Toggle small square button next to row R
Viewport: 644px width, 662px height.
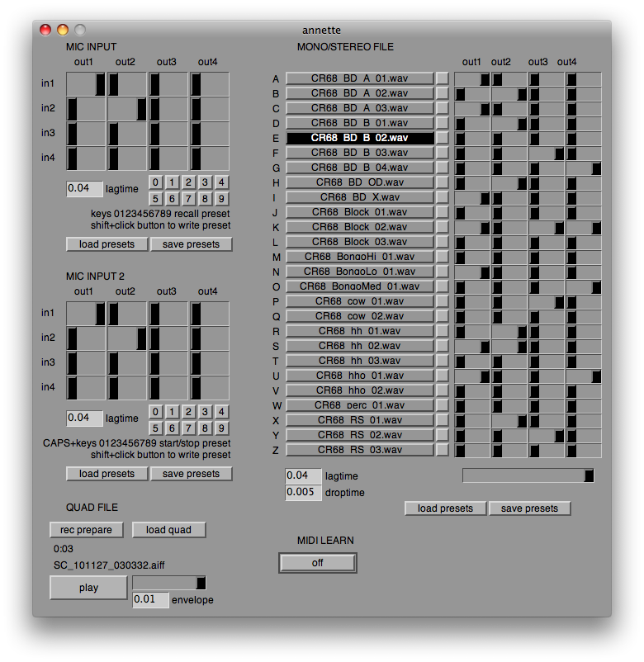[x=443, y=331]
